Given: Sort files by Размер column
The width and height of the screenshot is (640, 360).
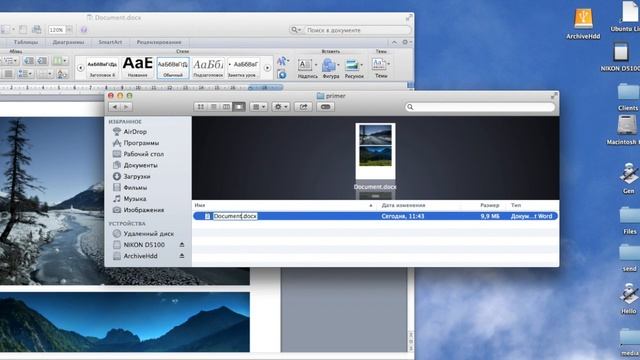Looking at the screenshot, I should tap(489, 205).
